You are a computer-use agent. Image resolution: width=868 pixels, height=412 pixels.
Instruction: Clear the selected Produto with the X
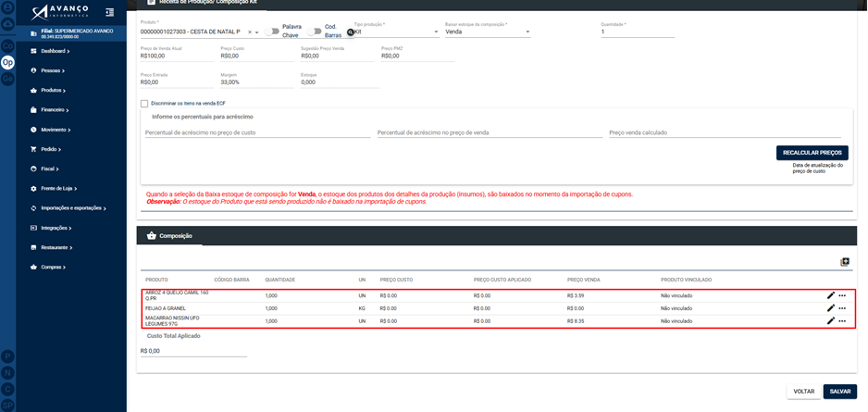250,32
